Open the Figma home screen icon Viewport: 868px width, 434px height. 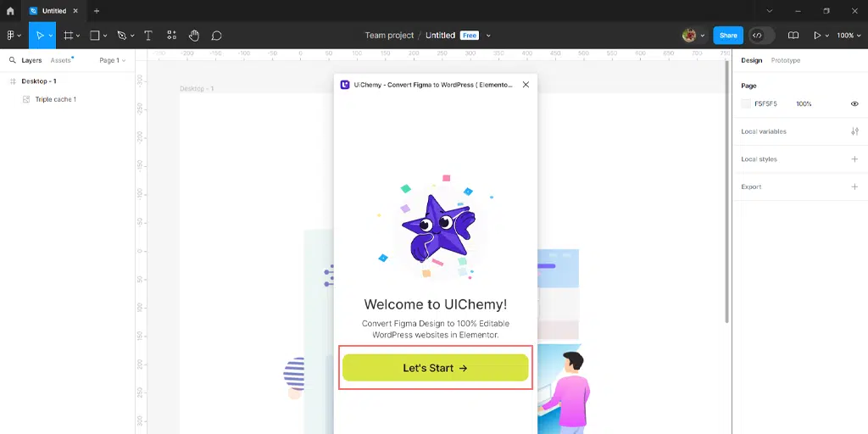(10, 10)
